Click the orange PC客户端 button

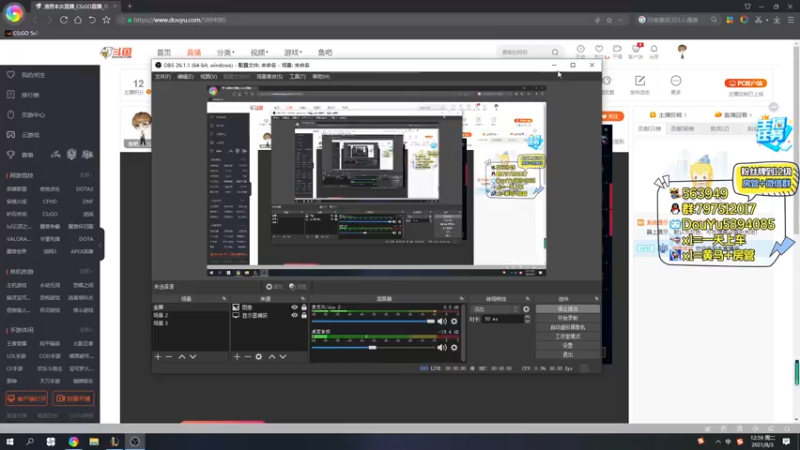pos(745,83)
